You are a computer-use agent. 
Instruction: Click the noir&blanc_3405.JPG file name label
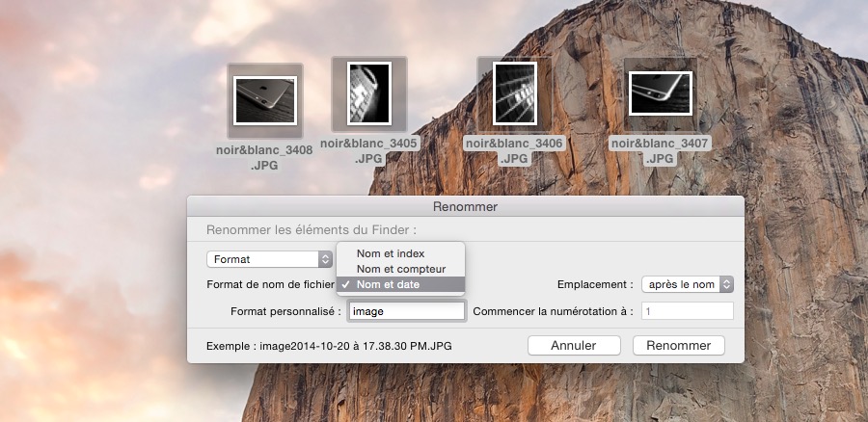(x=368, y=150)
